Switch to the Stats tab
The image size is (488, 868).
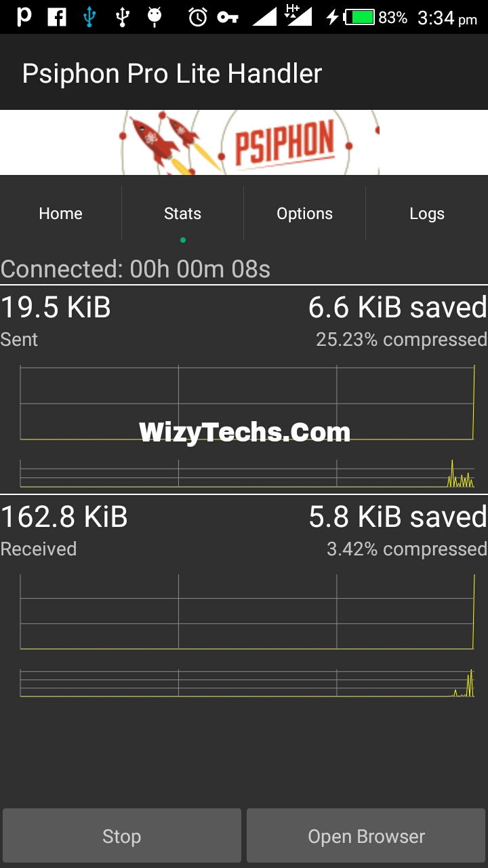(x=183, y=214)
